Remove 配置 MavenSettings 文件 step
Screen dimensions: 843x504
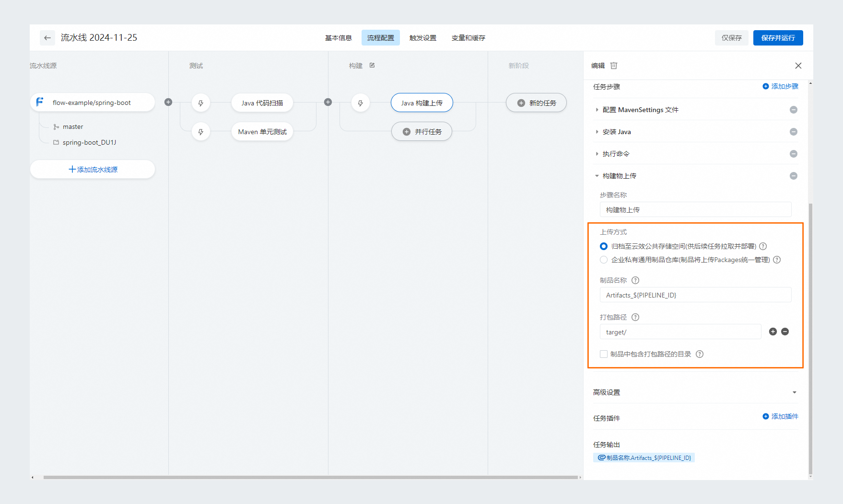(x=794, y=110)
